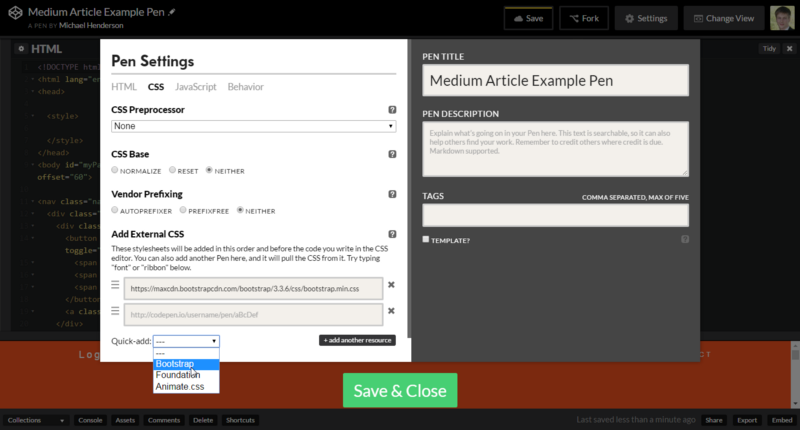Enable the Template checkbox
The image size is (800, 430).
pos(426,240)
